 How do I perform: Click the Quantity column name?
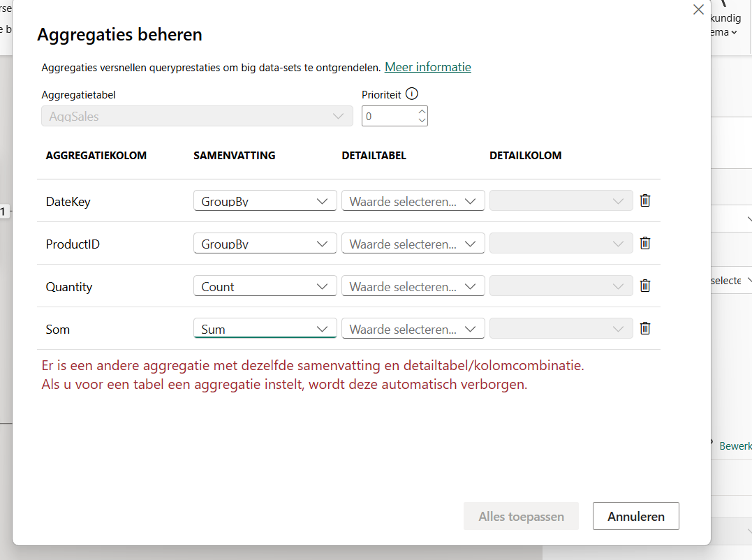69,287
